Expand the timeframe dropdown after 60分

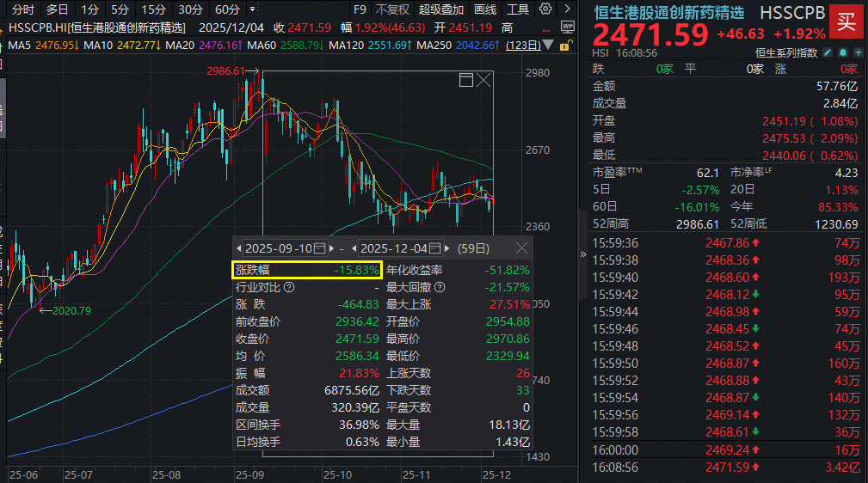point(252,9)
